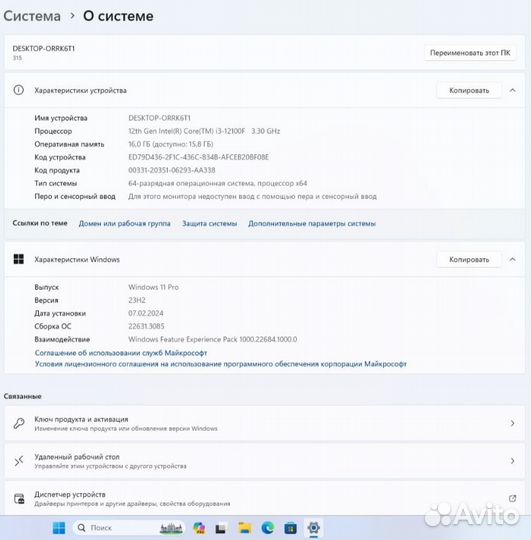Click OS build value 22631.3085
The height and width of the screenshot is (540, 531).
click(x=146, y=326)
